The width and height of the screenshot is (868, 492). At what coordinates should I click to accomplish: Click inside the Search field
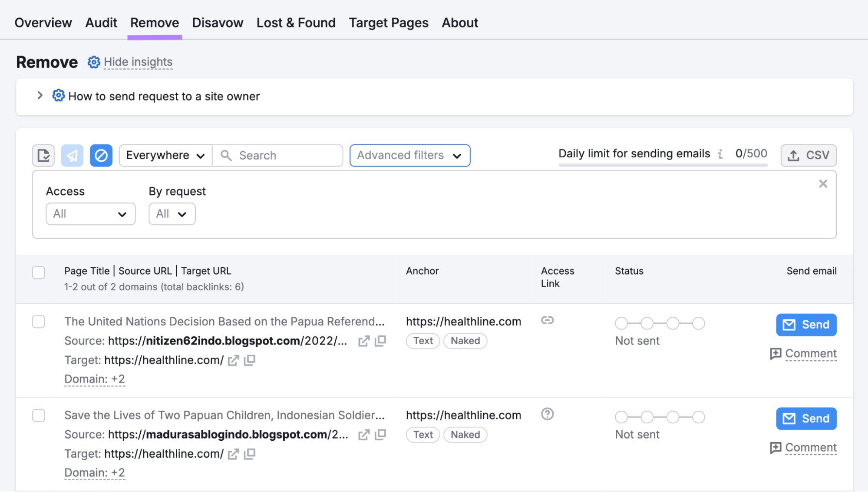click(x=278, y=155)
